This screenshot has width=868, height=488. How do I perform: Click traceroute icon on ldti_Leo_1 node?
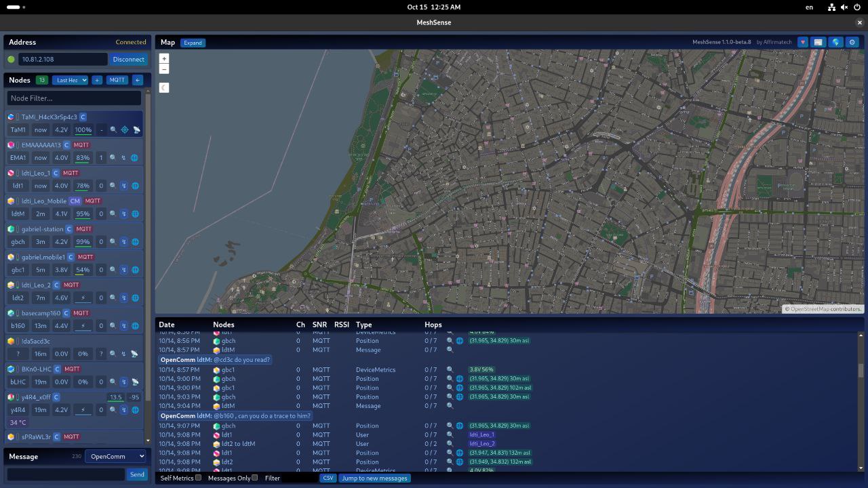click(x=124, y=186)
